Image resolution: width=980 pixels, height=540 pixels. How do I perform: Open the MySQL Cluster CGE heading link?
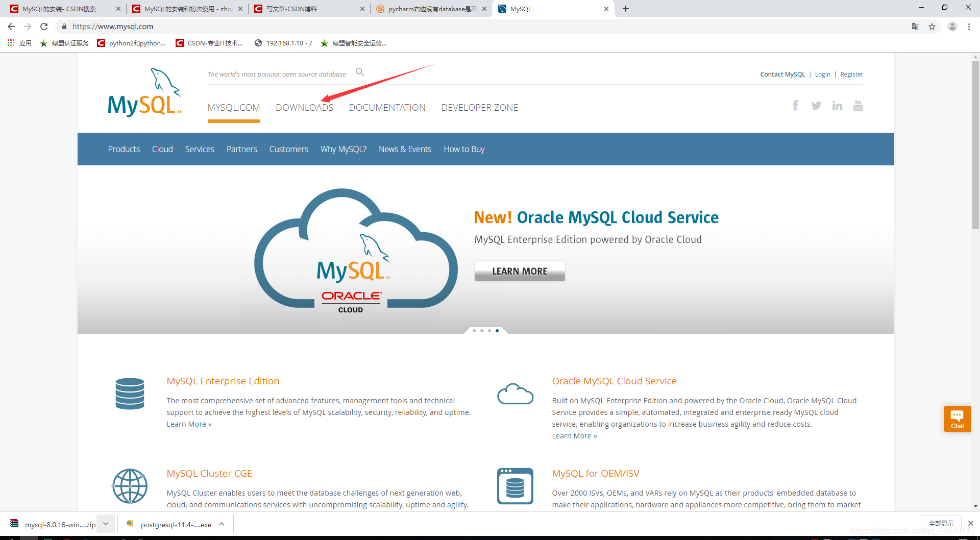(209, 474)
